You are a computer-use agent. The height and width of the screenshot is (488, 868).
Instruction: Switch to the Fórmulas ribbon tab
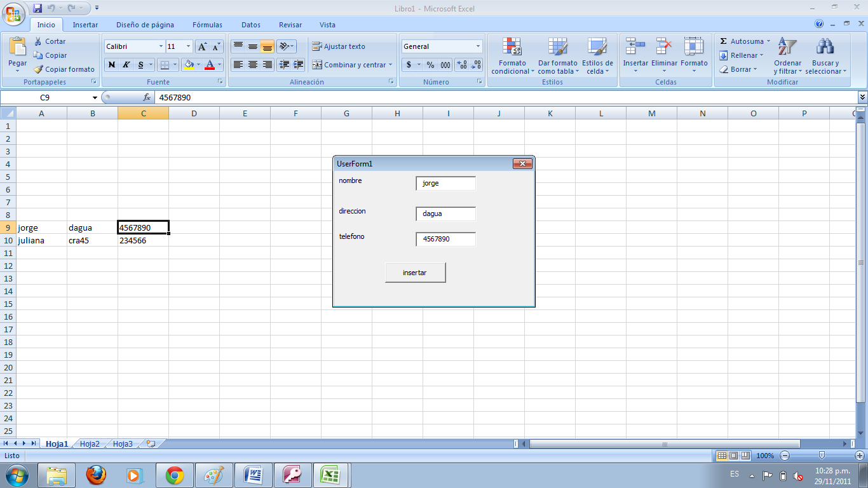point(207,25)
